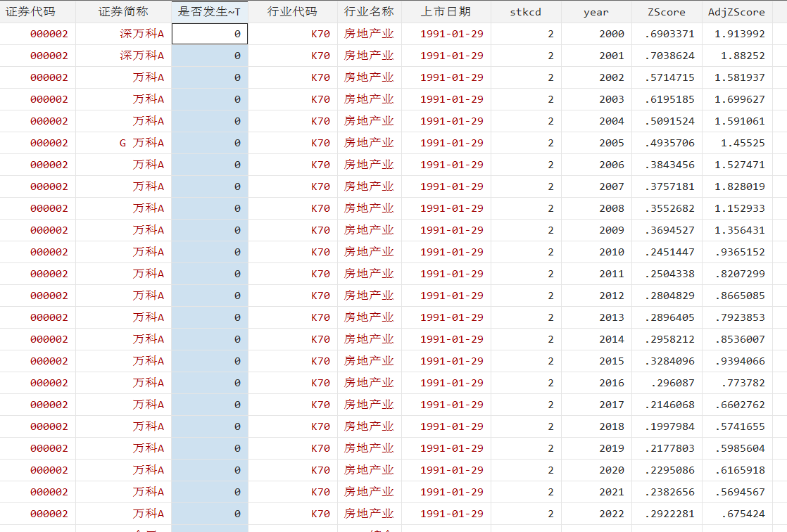The width and height of the screenshot is (787, 532).
Task: Click AdjZScore value 1.152933
Action: coord(740,208)
